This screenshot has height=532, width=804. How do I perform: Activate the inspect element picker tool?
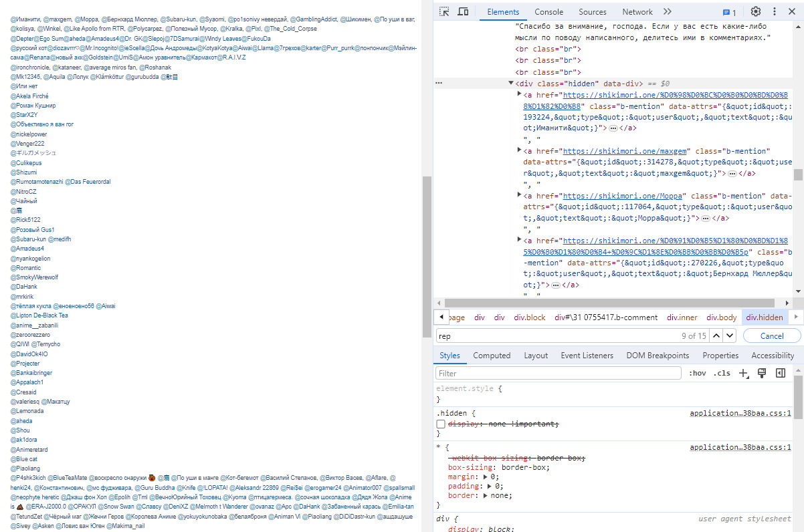click(444, 11)
